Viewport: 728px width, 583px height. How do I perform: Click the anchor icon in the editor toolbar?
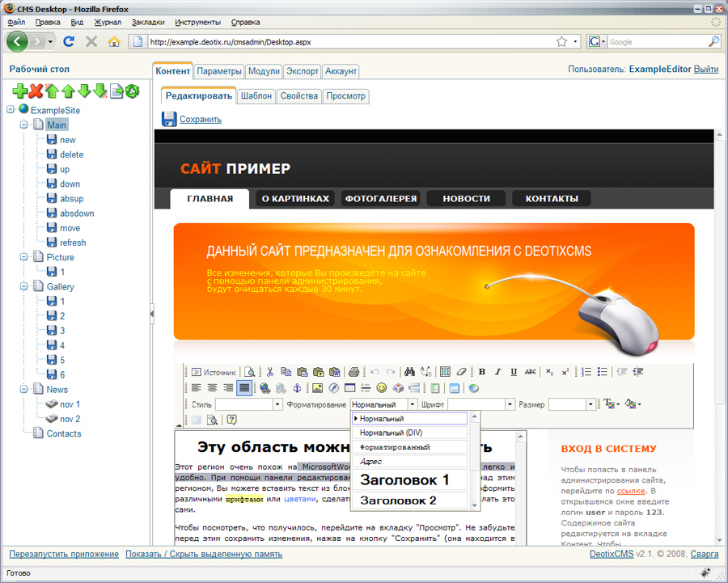point(296,388)
